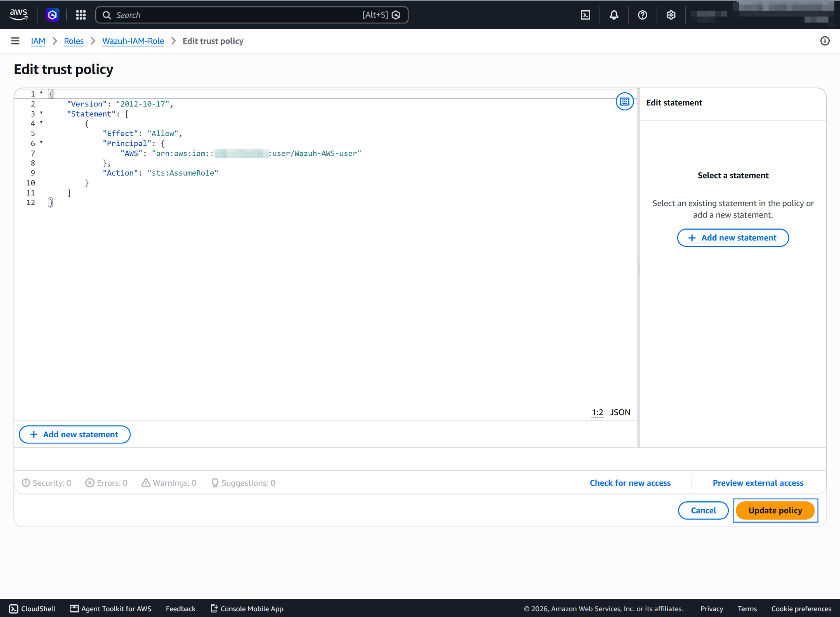Go to the Roles breadcrumb
Viewport: 840px width, 617px height.
[x=74, y=41]
